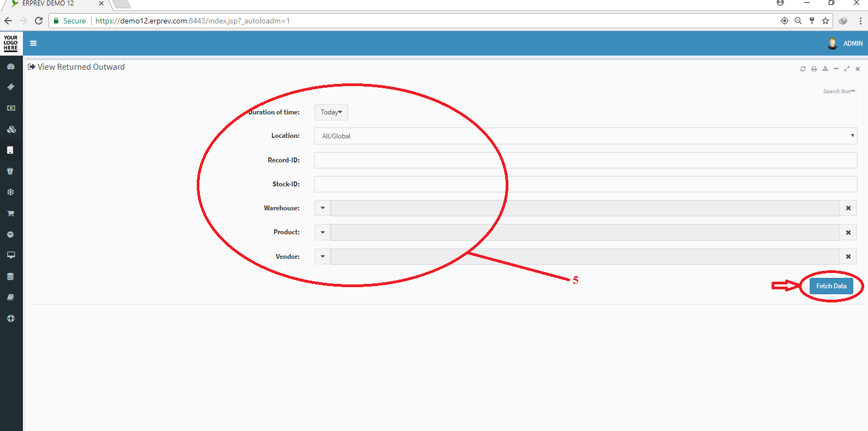The image size is (868, 431).
Task: Open the Product dropdown arrow
Action: 323,232
